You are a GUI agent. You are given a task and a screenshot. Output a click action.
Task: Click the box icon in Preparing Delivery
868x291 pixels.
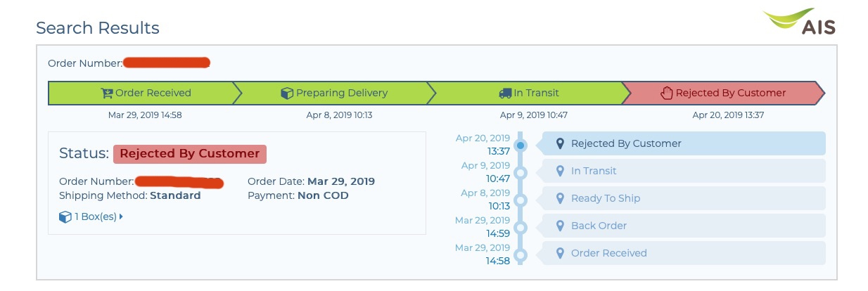(287, 93)
